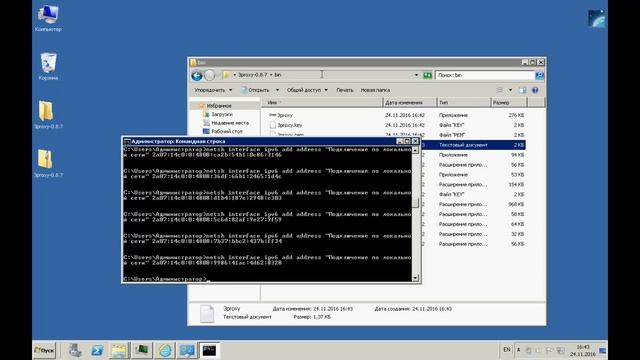This screenshot has width=640, height=360.
Task: Click the row with size 154 КБ
Action: pos(473,184)
